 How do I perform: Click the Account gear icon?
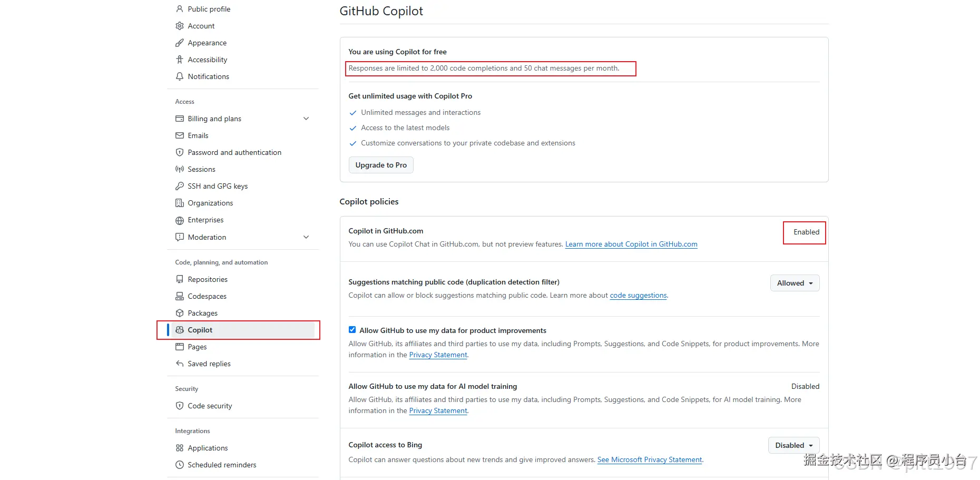click(x=180, y=26)
